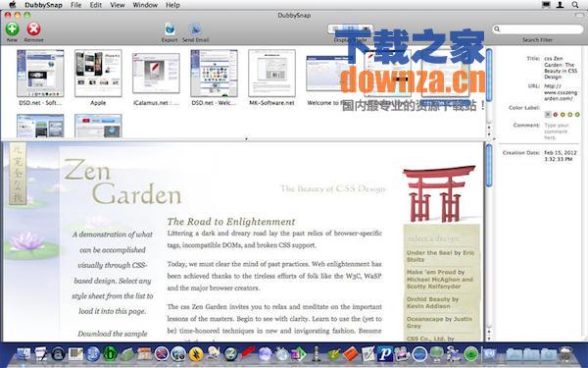Open the Help menu
Screen dimensions: 588x368
pos(172,5)
